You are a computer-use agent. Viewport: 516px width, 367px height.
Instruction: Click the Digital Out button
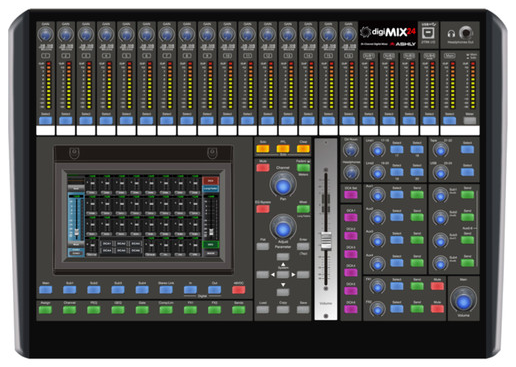pos(214,290)
